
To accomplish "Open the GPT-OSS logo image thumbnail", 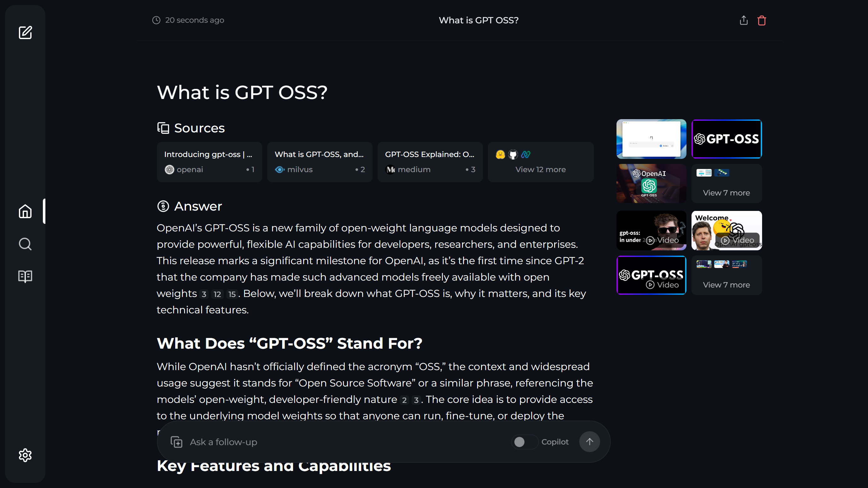I will (726, 139).
